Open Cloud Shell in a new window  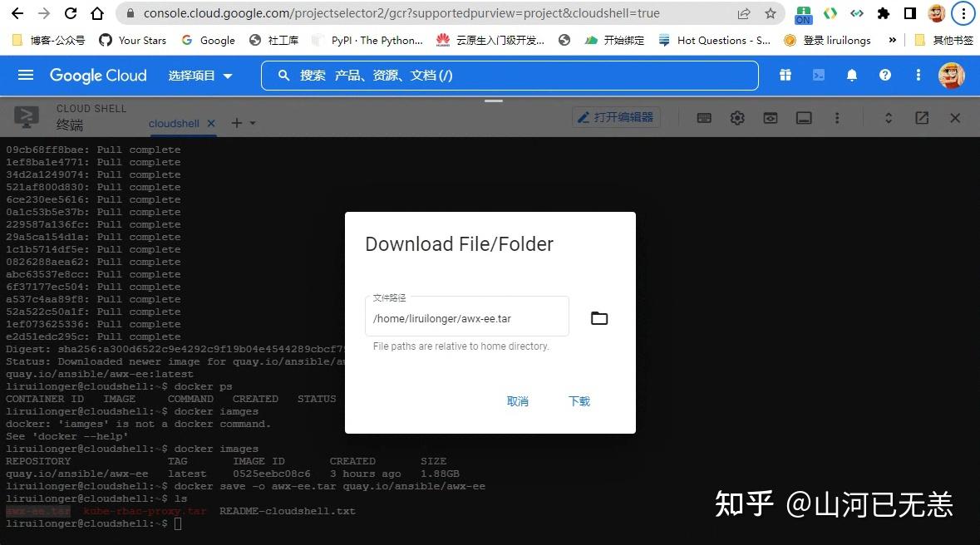point(922,117)
